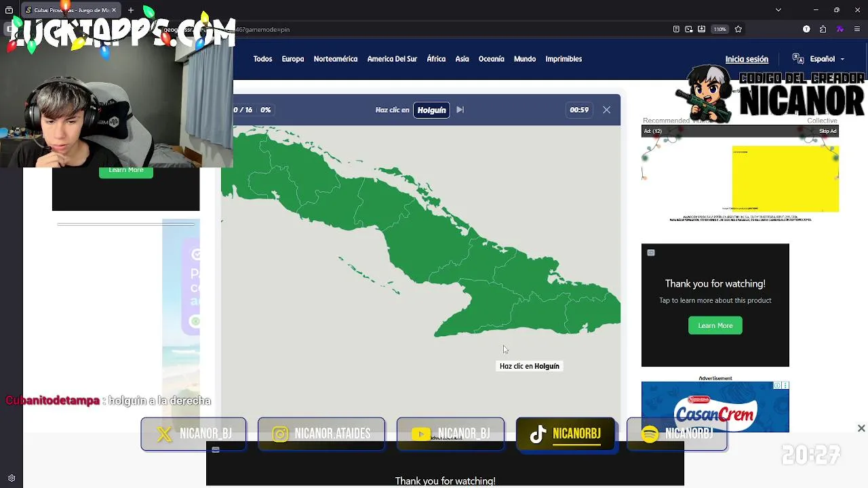
Task: Open the Mundo menu item
Action: [x=525, y=59]
